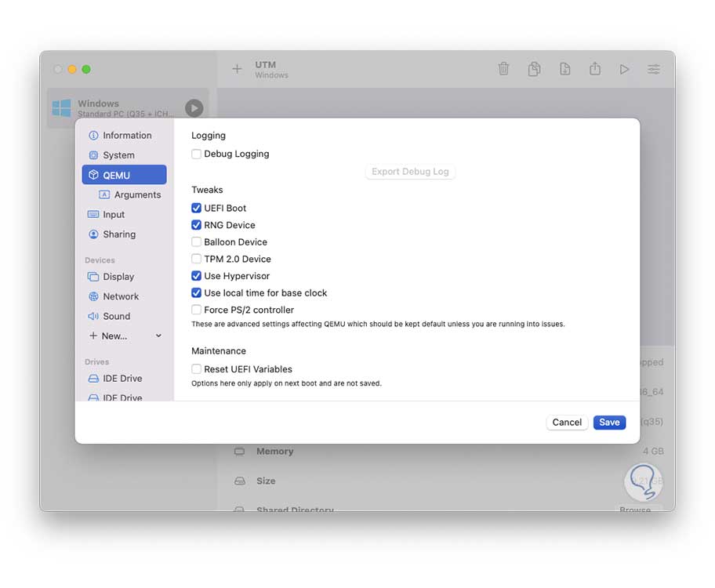Open the System settings section
The image size is (715, 588).
[x=124, y=155]
